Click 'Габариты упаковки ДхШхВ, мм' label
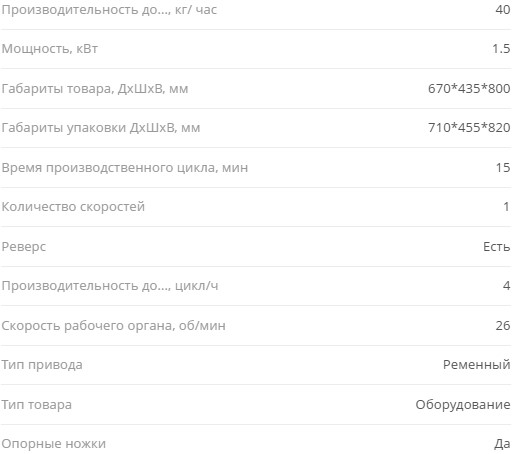This screenshot has width=516, height=454. pos(101,128)
